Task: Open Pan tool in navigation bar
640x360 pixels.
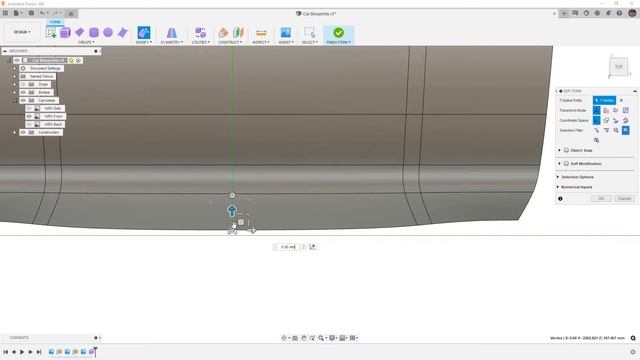Action: [x=304, y=338]
